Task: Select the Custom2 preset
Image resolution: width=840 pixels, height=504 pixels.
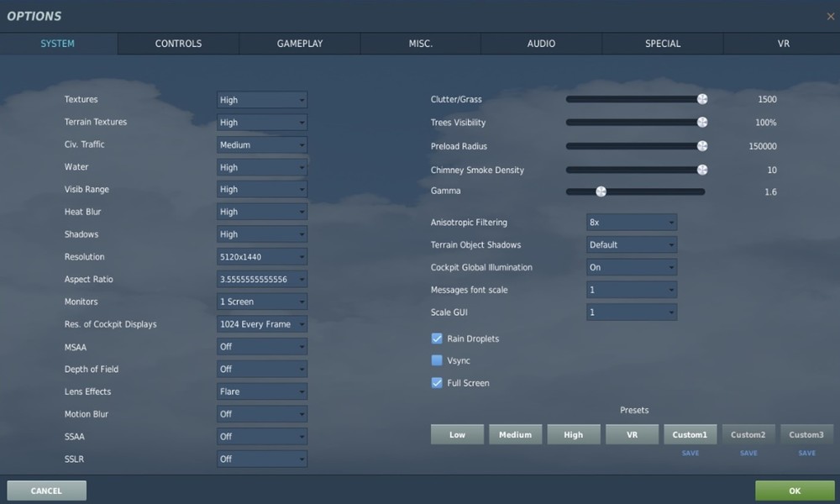Action: pyautogui.click(x=748, y=434)
